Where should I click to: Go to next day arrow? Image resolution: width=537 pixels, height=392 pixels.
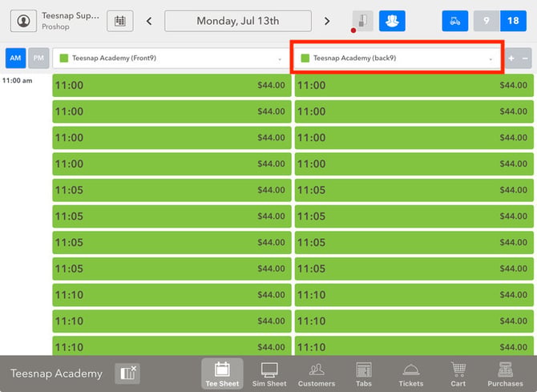pos(327,22)
